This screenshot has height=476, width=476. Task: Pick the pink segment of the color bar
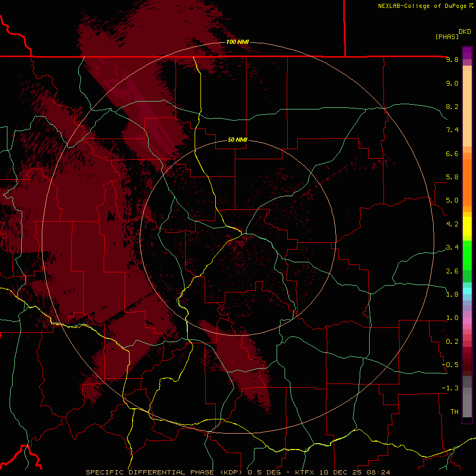tap(467, 321)
